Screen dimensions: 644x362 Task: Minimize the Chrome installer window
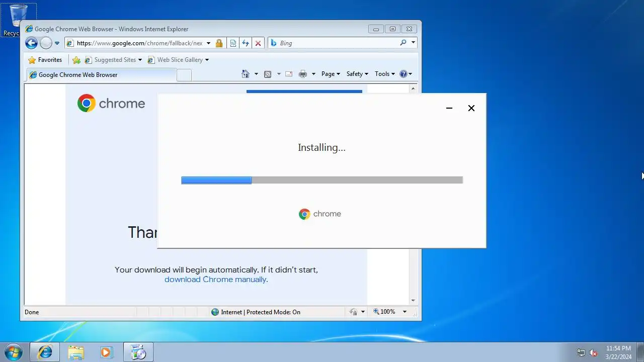(449, 108)
